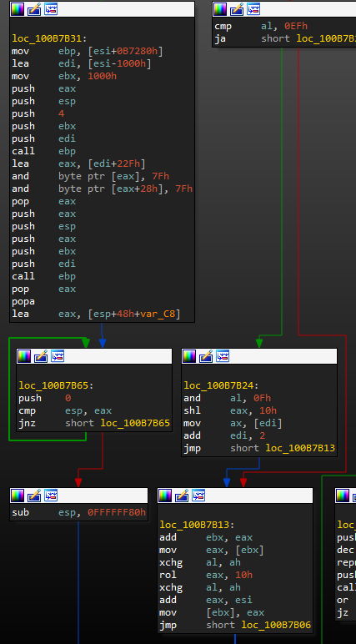The image size is (356, 644).
Task: Select the line rol eax, 10h
Action: coord(206,575)
